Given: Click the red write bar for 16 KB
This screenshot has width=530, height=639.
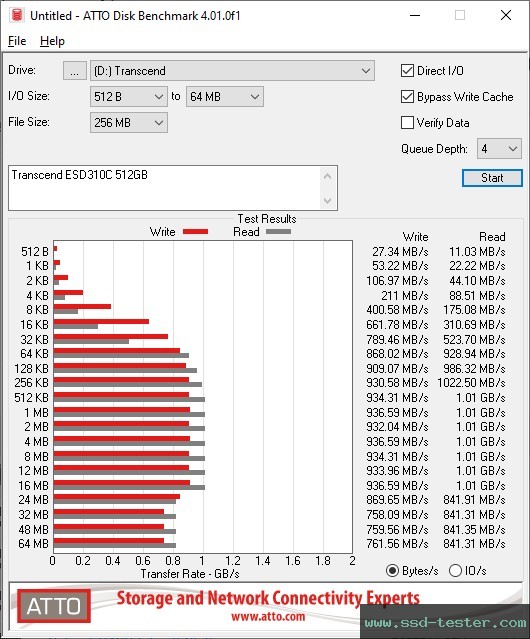Looking at the screenshot, I should click(x=101, y=322).
